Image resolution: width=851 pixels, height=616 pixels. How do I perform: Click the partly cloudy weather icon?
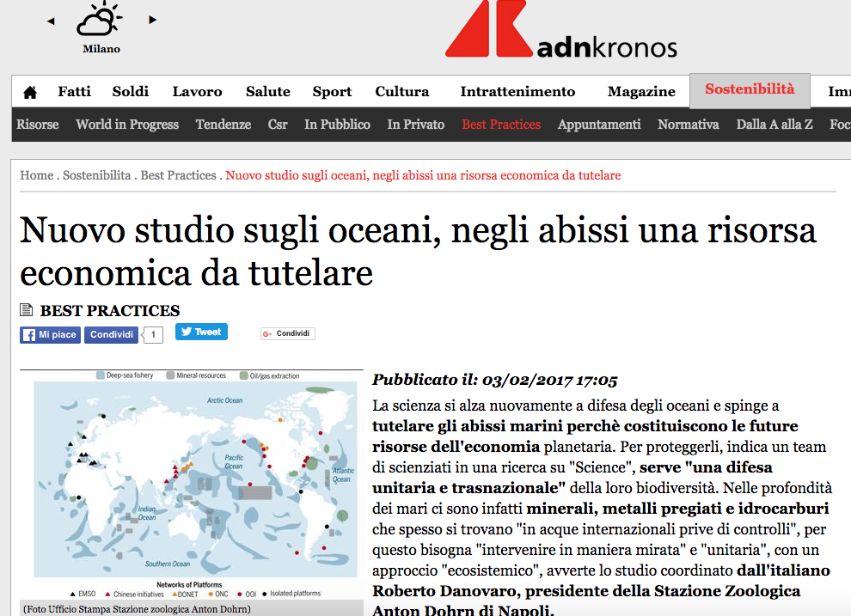point(100,20)
